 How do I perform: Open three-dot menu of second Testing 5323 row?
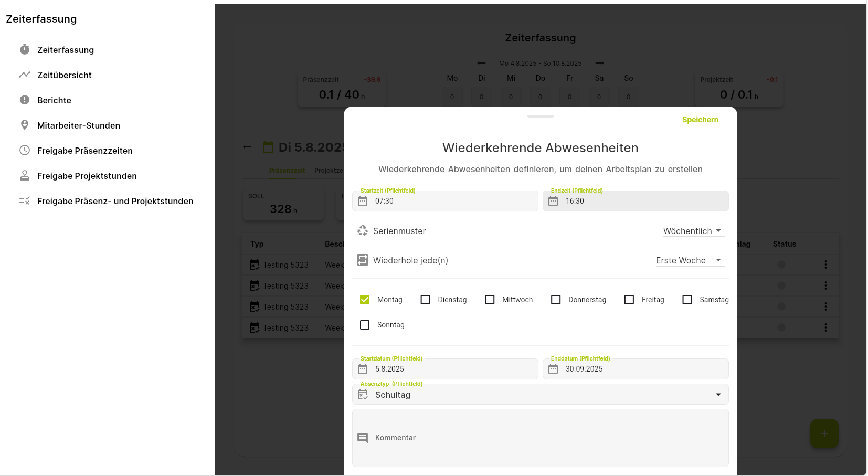pyautogui.click(x=825, y=285)
